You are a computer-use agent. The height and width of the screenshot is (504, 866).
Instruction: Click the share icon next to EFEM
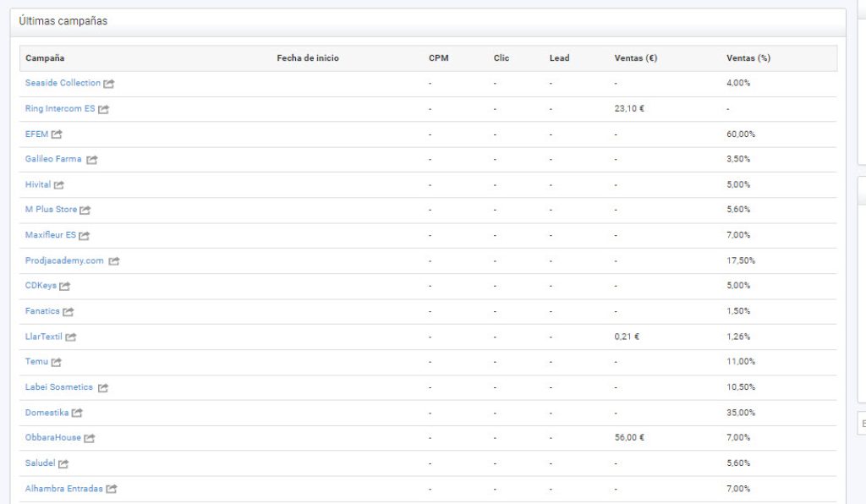click(x=57, y=134)
